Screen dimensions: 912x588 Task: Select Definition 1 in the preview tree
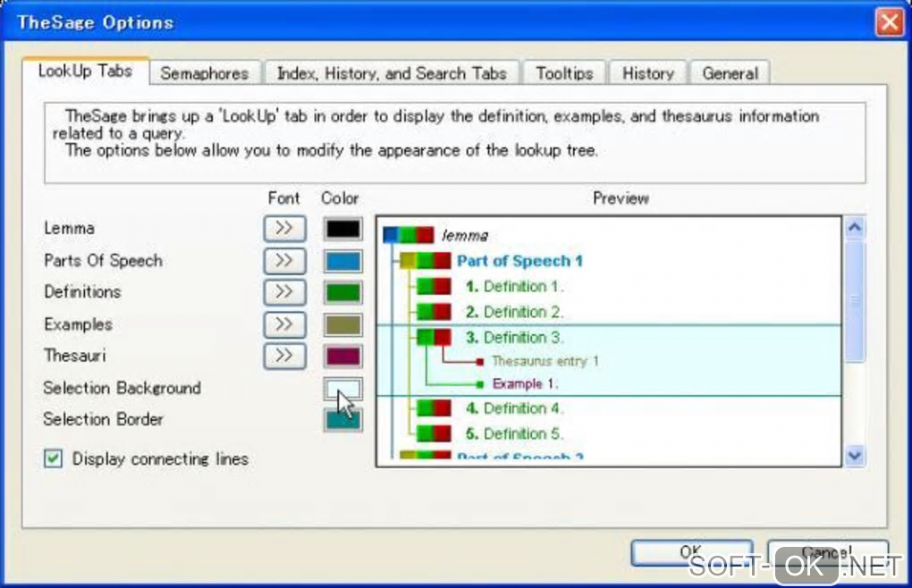[514, 287]
